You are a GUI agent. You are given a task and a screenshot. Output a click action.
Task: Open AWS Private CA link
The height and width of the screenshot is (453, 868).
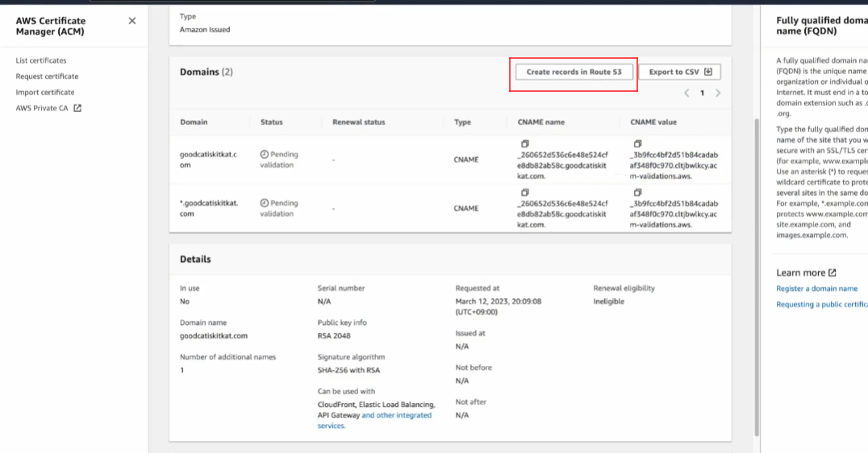(x=42, y=108)
